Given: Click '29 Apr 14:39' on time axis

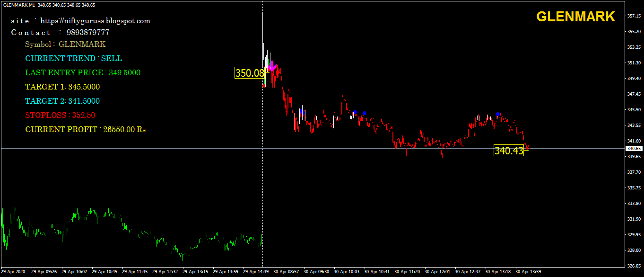Looking at the screenshot, I should tap(256, 272).
